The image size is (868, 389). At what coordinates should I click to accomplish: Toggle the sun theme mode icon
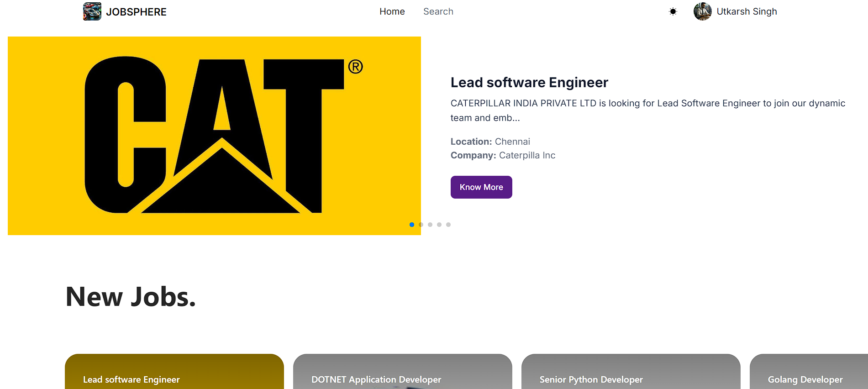coord(673,11)
